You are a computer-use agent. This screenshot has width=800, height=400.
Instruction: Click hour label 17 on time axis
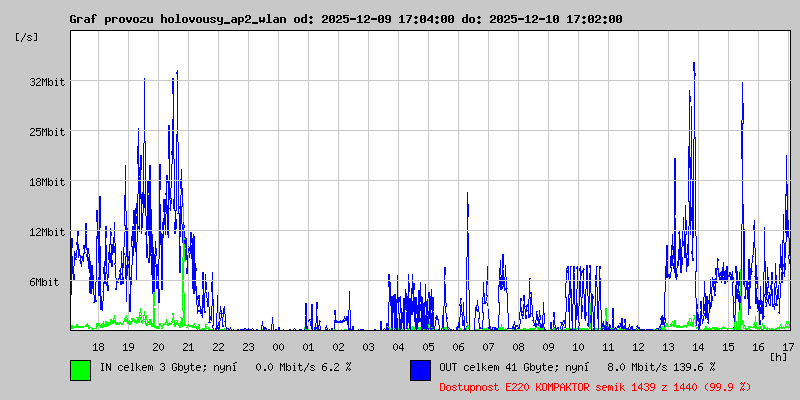788,347
